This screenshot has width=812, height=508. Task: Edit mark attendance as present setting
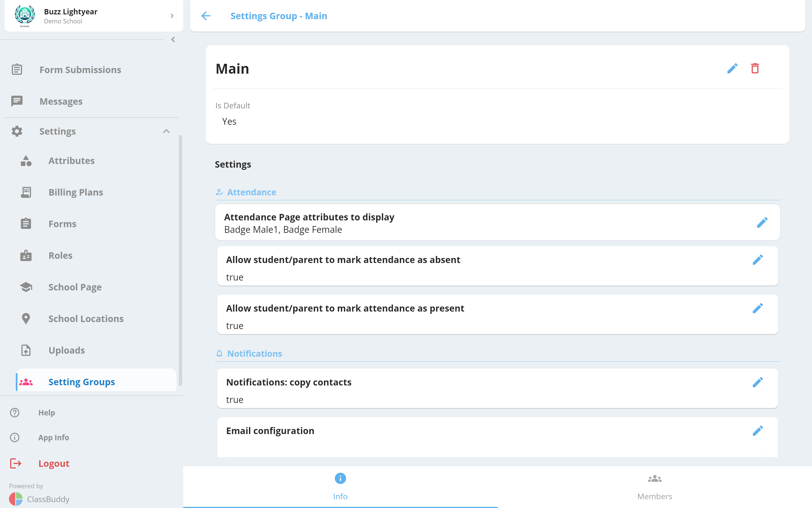click(x=758, y=308)
